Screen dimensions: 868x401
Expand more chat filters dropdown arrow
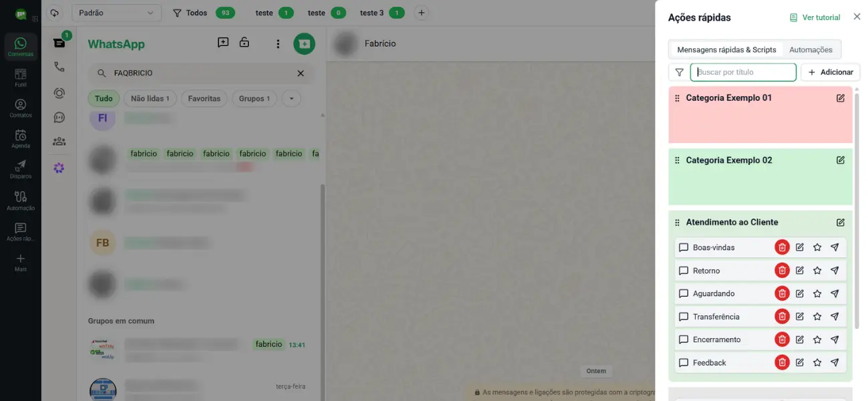pos(291,99)
